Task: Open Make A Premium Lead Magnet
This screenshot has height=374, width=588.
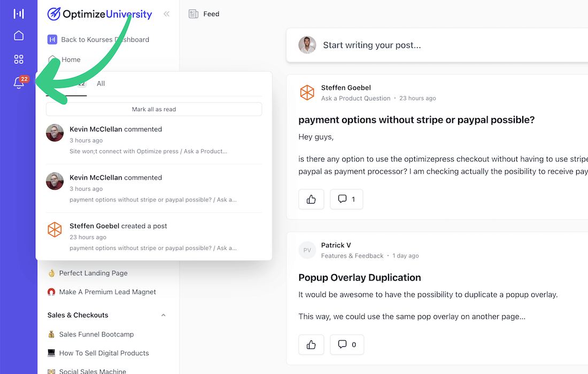Action: (102, 292)
